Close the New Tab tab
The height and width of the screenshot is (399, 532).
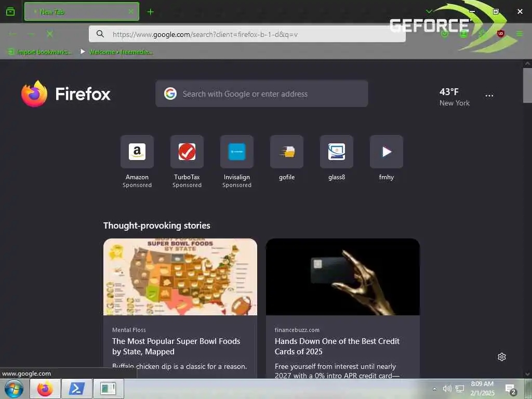[130, 11]
